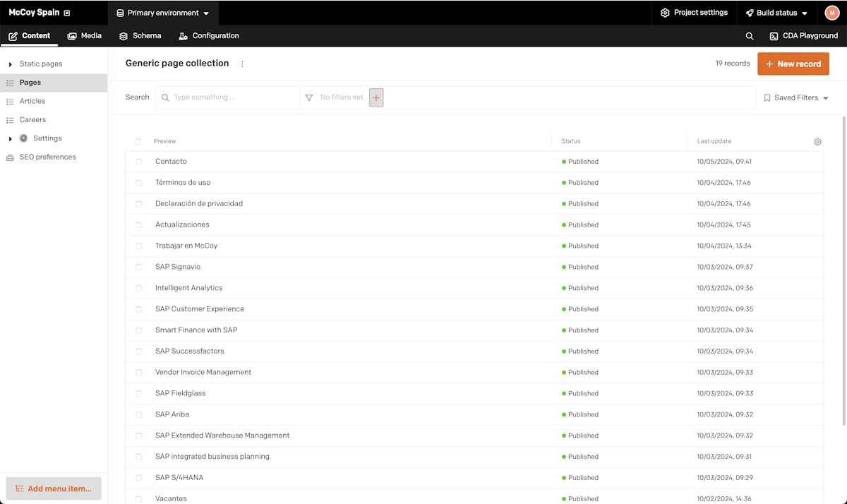Open the SAP Successfactors record
This screenshot has height=504, width=847.
click(190, 352)
